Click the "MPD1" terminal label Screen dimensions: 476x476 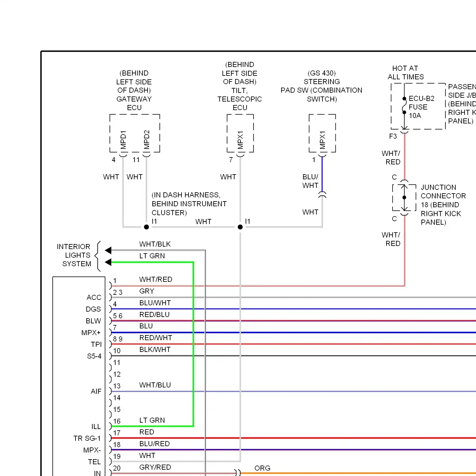click(x=123, y=140)
